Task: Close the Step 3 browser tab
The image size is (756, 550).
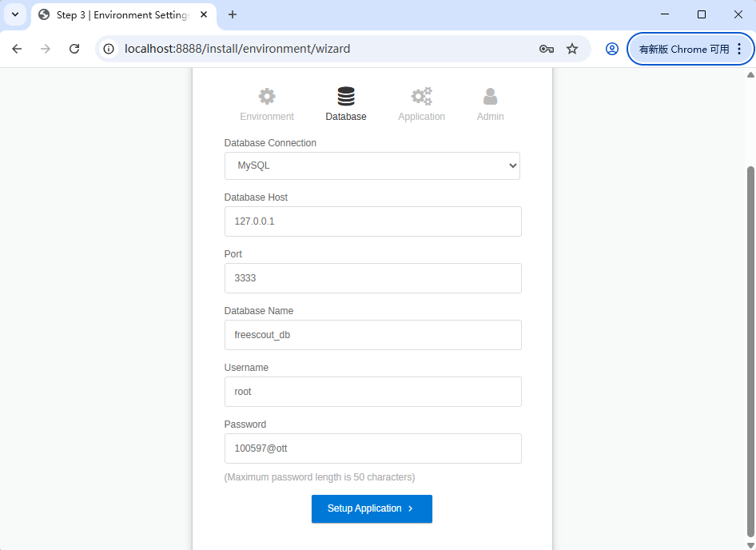Action: [204, 14]
